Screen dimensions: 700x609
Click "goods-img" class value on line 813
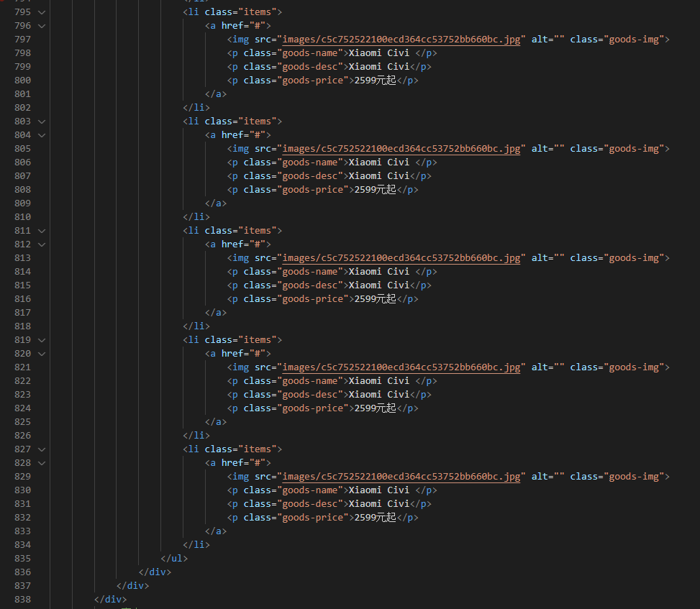coord(634,258)
